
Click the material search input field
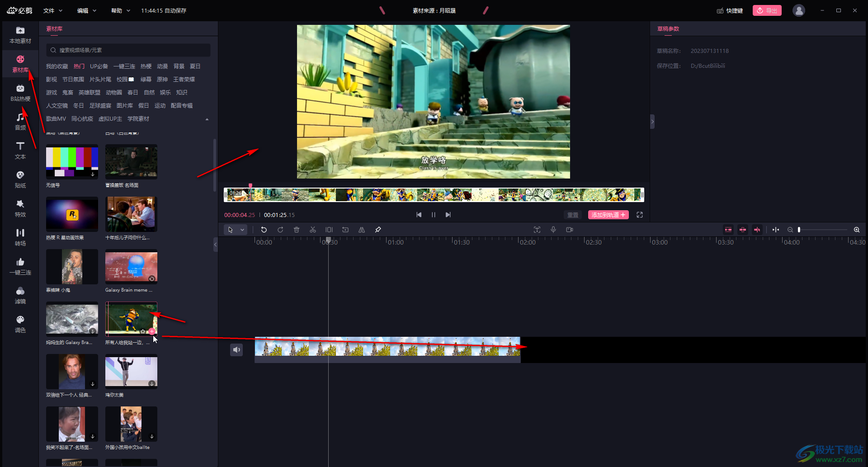[x=128, y=50]
